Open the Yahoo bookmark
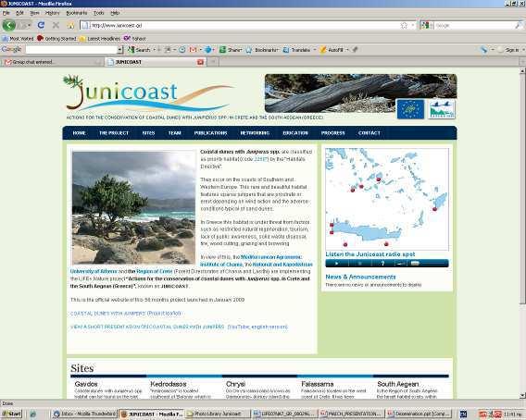The height and width of the screenshot is (420, 526). pos(134,39)
